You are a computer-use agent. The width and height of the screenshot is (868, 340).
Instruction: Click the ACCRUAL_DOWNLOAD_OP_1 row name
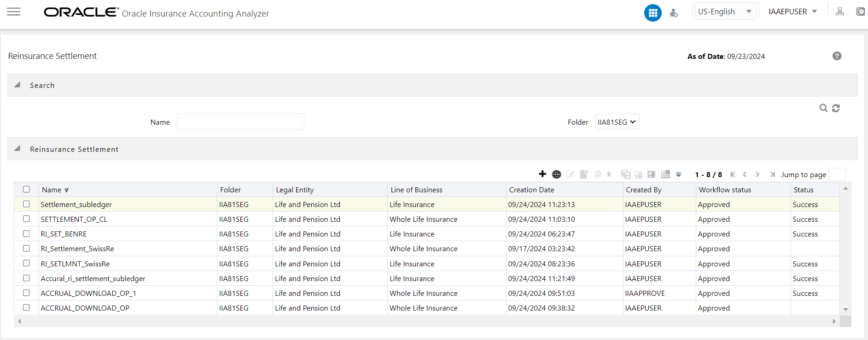(88, 293)
